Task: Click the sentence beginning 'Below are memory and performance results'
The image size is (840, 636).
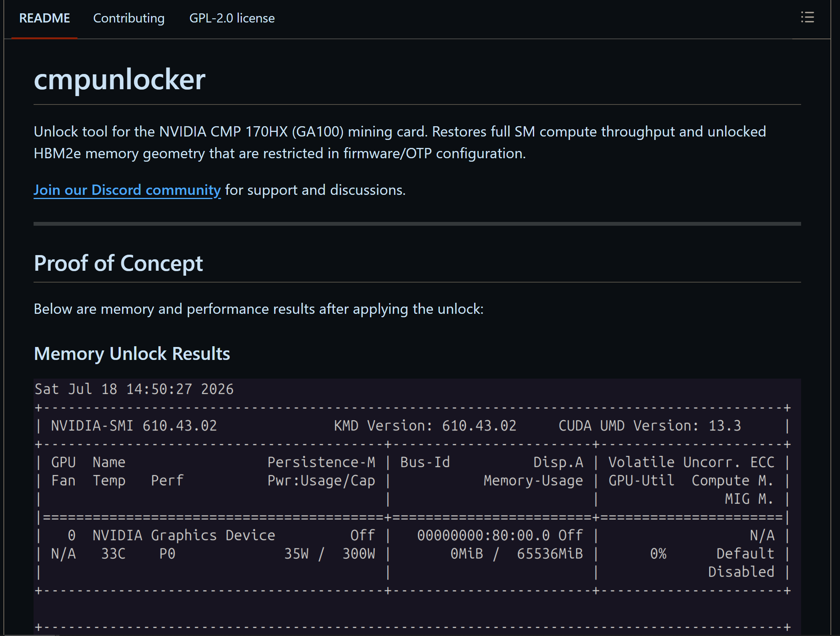Action: (259, 309)
